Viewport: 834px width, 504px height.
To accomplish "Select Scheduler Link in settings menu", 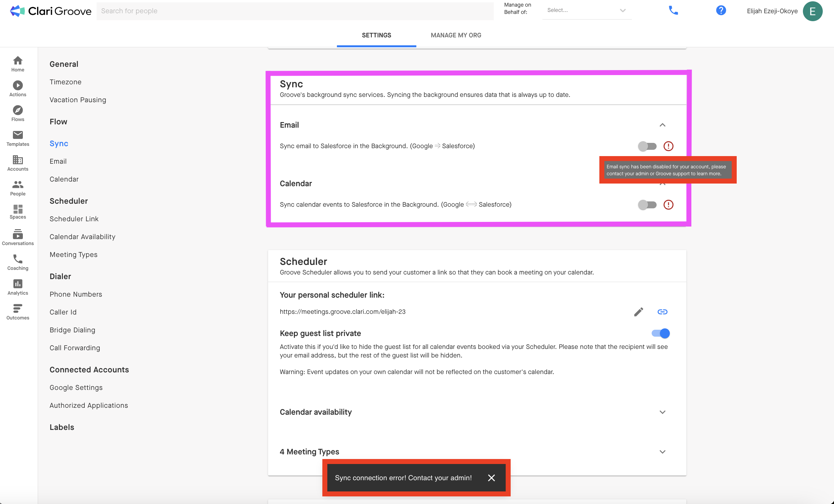I will coord(74,219).
